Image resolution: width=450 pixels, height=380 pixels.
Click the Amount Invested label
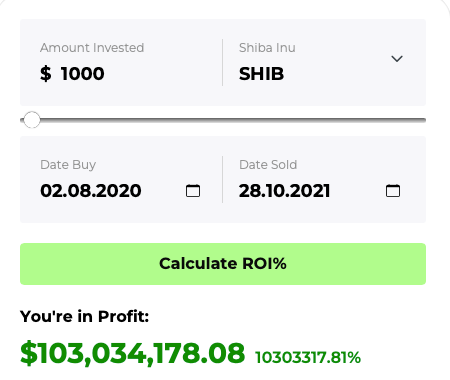tap(92, 48)
